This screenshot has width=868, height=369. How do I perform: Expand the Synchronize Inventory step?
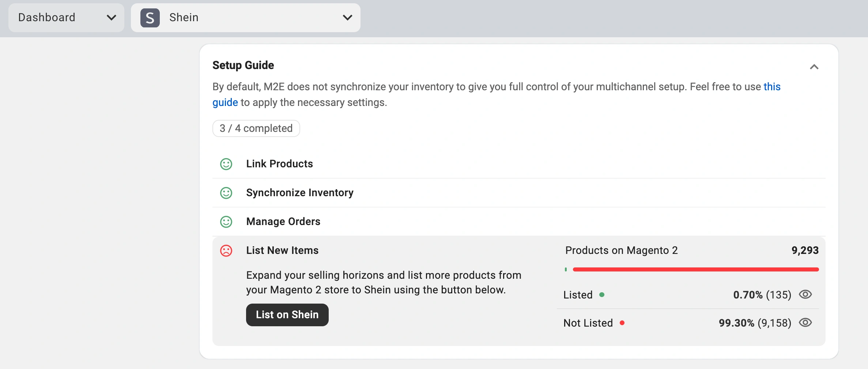tap(299, 193)
